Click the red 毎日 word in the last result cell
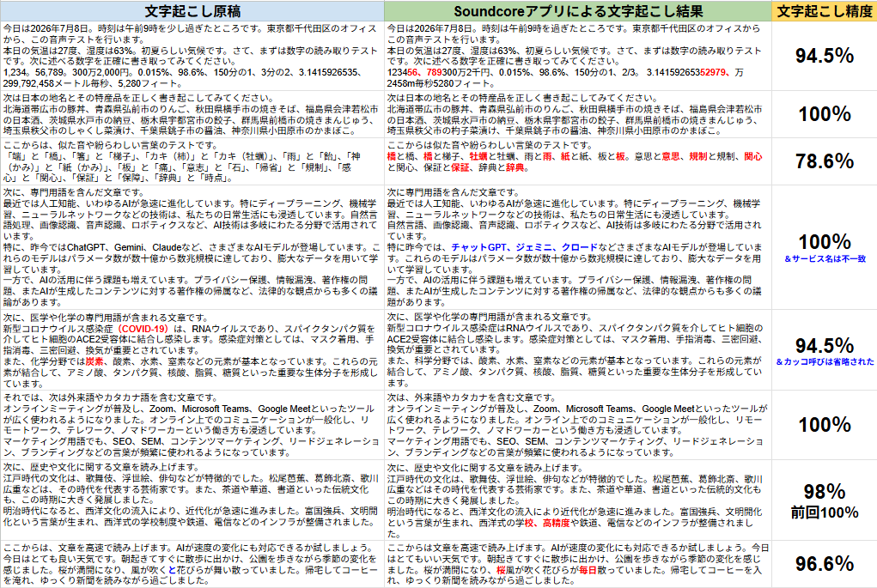Screen dimensions: 877x588 click(x=588, y=570)
